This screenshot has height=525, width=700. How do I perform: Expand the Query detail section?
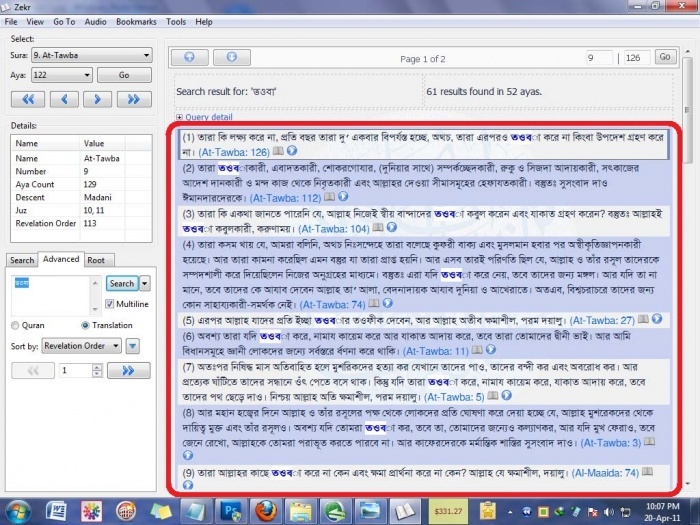(x=209, y=117)
